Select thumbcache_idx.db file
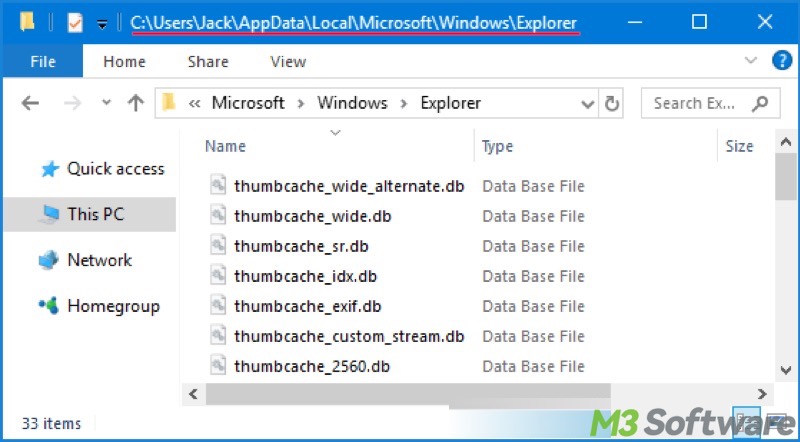800x442 pixels. tap(306, 277)
